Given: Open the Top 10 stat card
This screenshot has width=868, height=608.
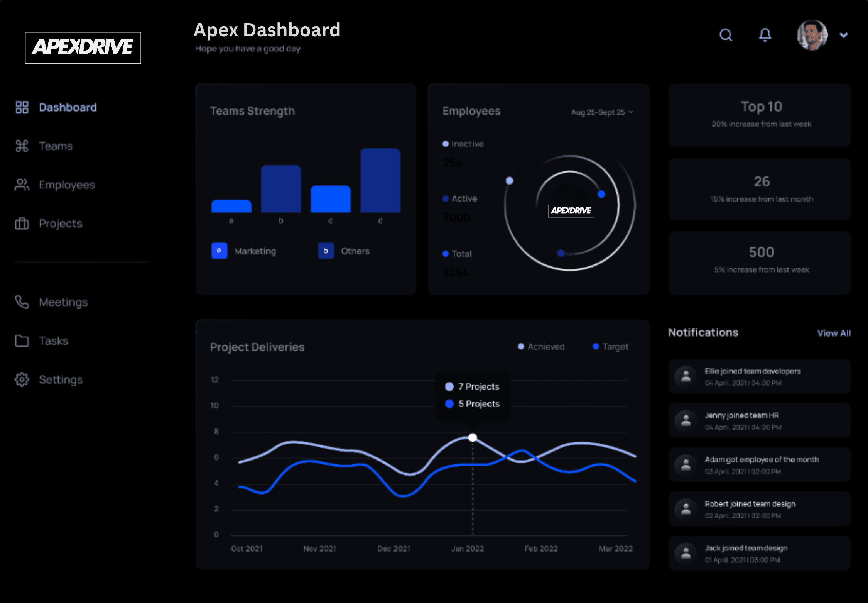Looking at the screenshot, I should point(760,115).
